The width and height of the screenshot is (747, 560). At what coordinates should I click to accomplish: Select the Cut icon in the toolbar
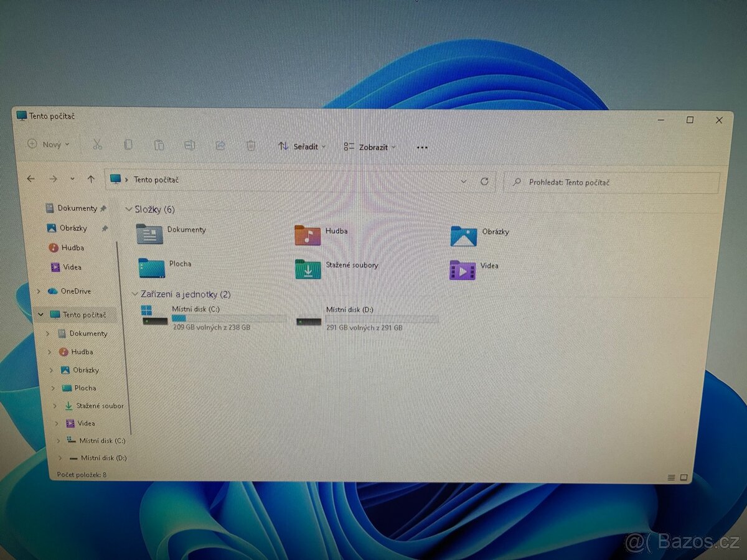tap(97, 144)
